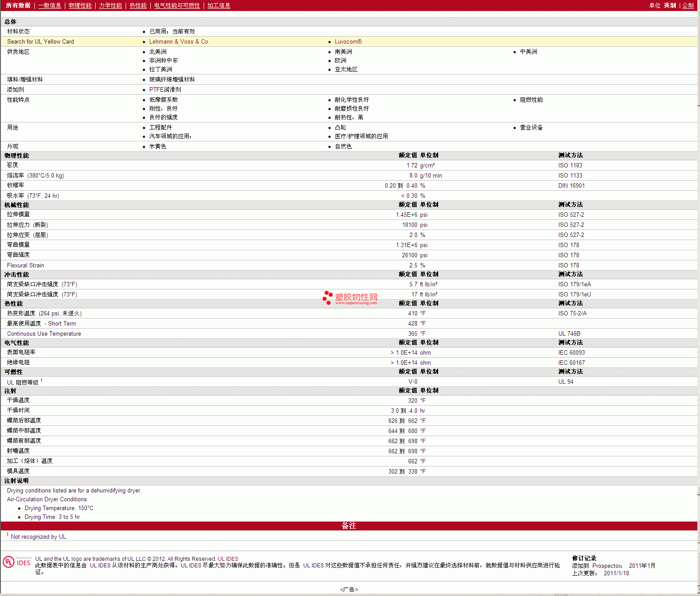Click the PTFE润滑剂 additive entry
700x596 pixels.
[x=165, y=89]
